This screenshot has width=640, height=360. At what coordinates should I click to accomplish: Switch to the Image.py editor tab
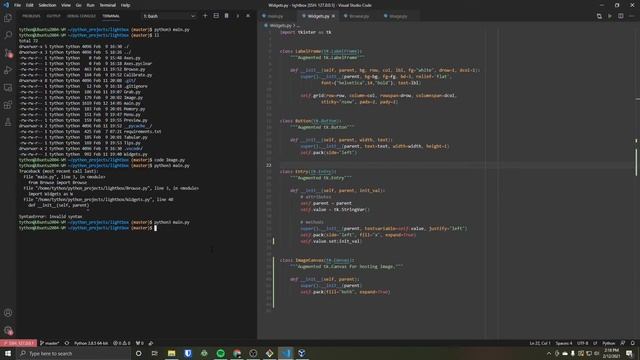coord(398,16)
